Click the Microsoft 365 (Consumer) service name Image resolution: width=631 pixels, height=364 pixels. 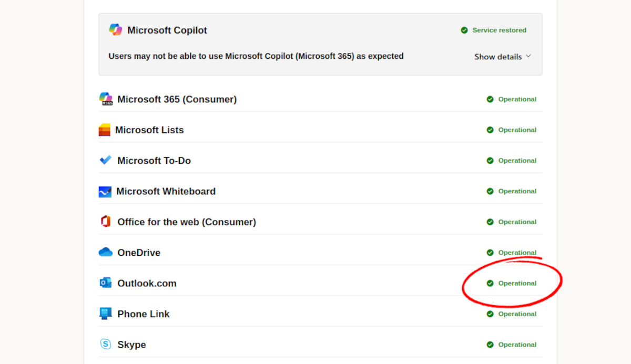tap(177, 99)
